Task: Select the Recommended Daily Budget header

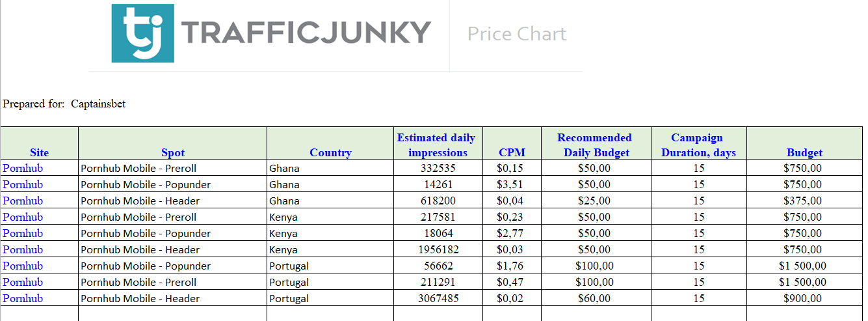Action: point(595,145)
